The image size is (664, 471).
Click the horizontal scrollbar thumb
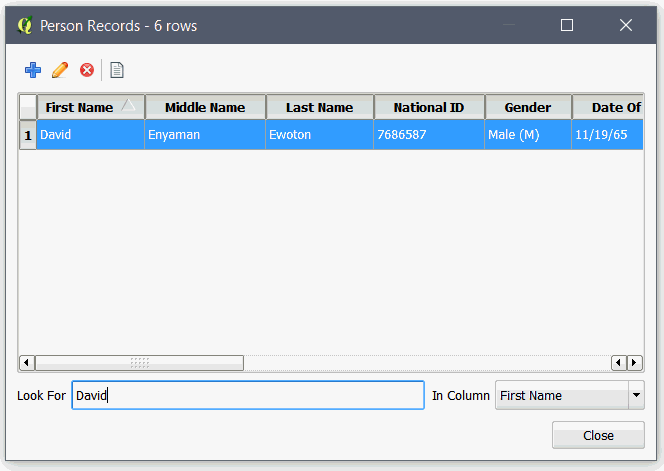[x=139, y=363]
